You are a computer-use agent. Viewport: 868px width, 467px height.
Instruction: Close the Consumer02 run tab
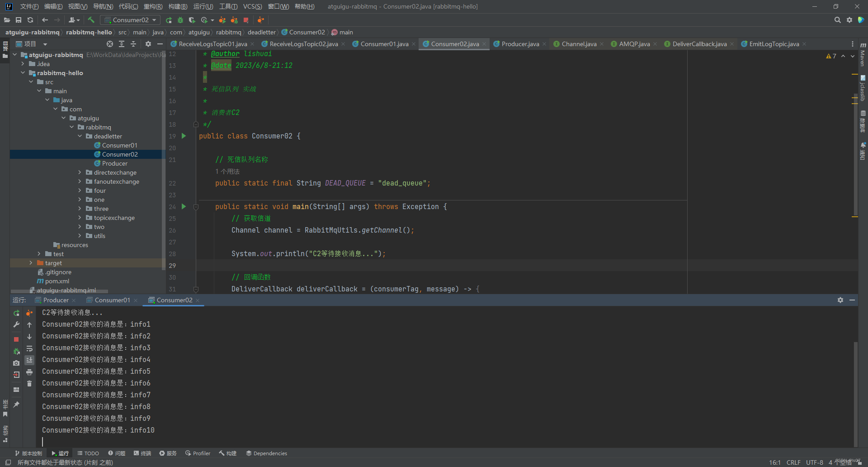(x=198, y=300)
